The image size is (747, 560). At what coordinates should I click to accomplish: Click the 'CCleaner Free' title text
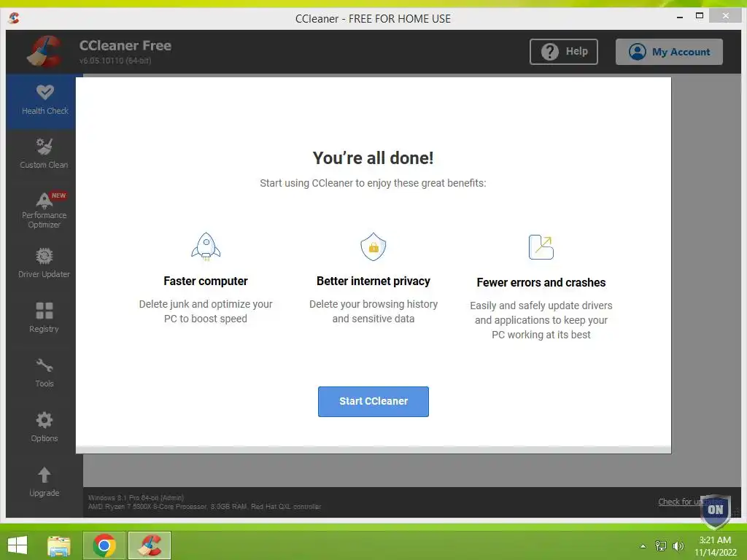pos(125,45)
